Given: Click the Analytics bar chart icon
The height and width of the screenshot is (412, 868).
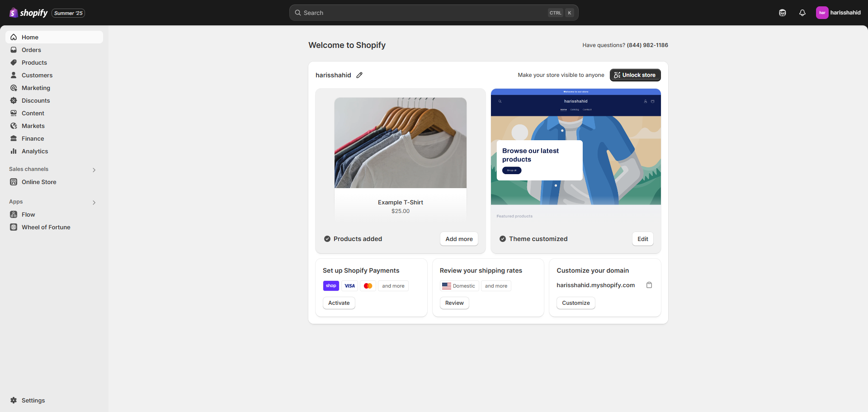Looking at the screenshot, I should [14, 151].
